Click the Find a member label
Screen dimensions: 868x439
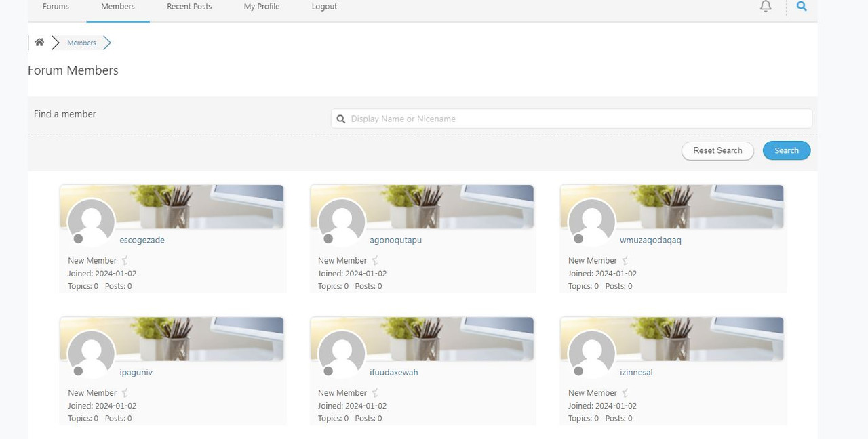click(65, 114)
